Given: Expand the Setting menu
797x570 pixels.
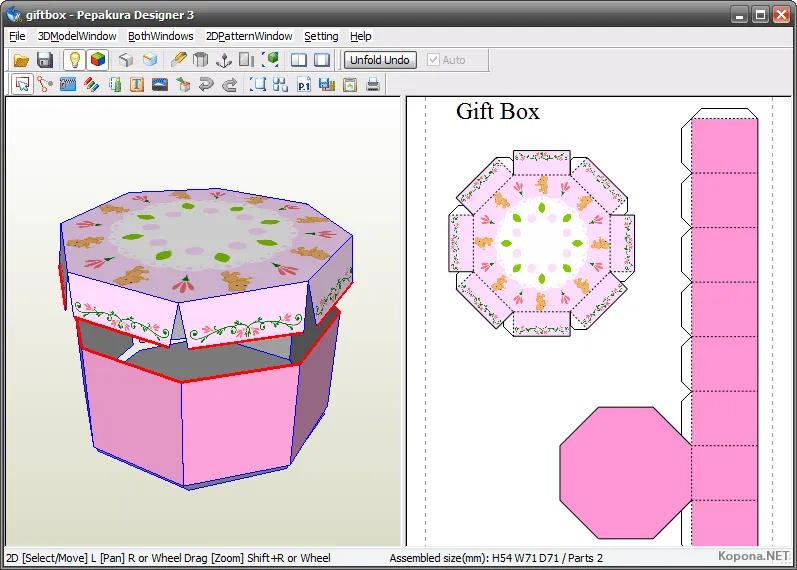Looking at the screenshot, I should pos(321,36).
